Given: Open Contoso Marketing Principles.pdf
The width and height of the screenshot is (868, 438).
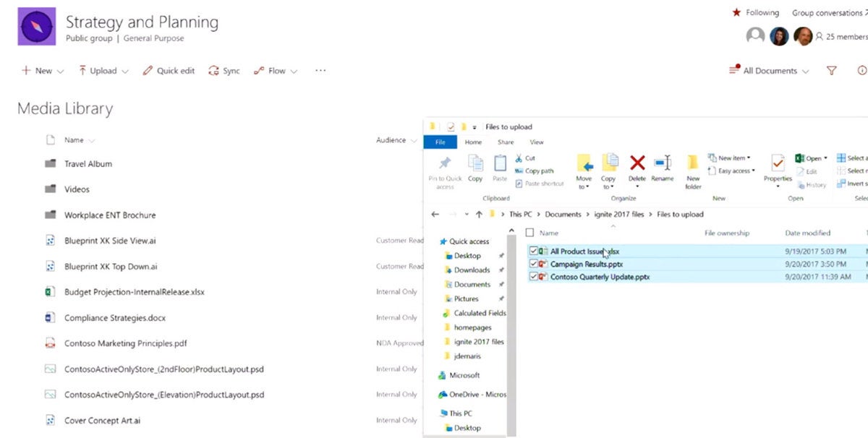Looking at the screenshot, I should (x=126, y=343).
